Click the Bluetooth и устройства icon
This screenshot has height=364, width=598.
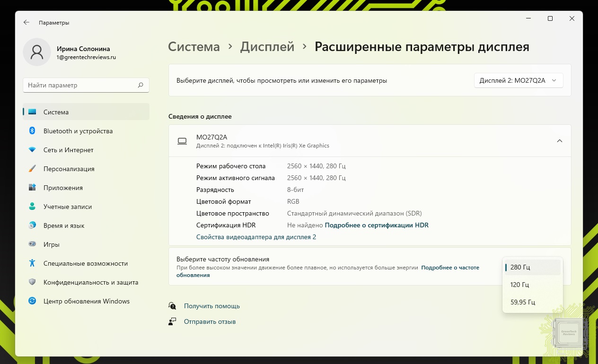click(x=32, y=131)
